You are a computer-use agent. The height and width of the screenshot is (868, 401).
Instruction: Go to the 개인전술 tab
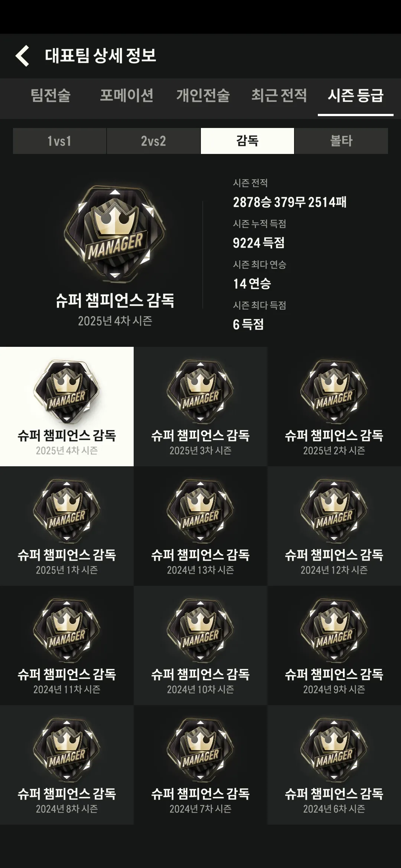click(x=203, y=95)
